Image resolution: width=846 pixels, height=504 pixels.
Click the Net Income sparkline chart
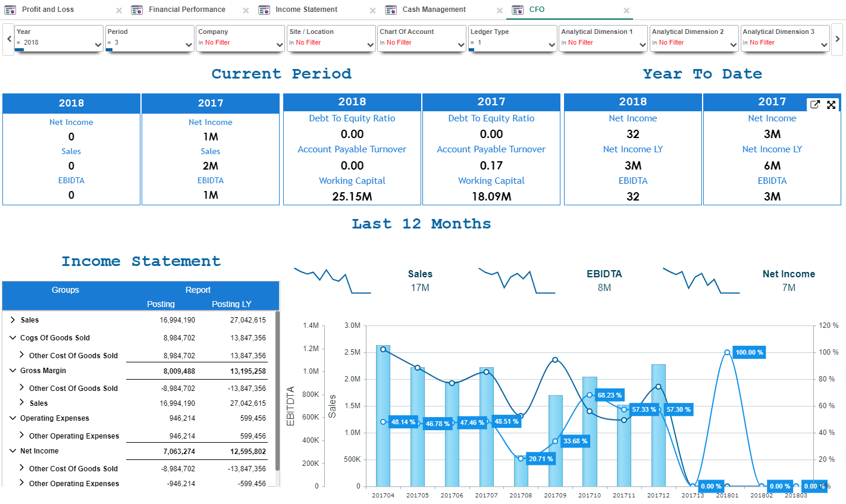tap(701, 280)
